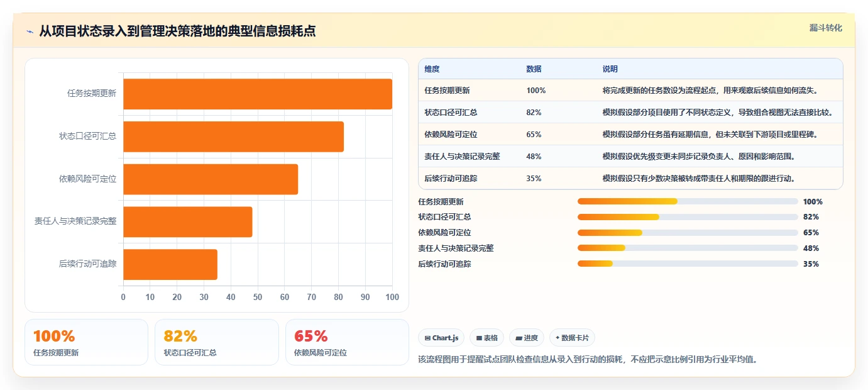The image size is (868, 390).
Task: Open the 100% 任务按期更新 stat card
Action: [86, 342]
